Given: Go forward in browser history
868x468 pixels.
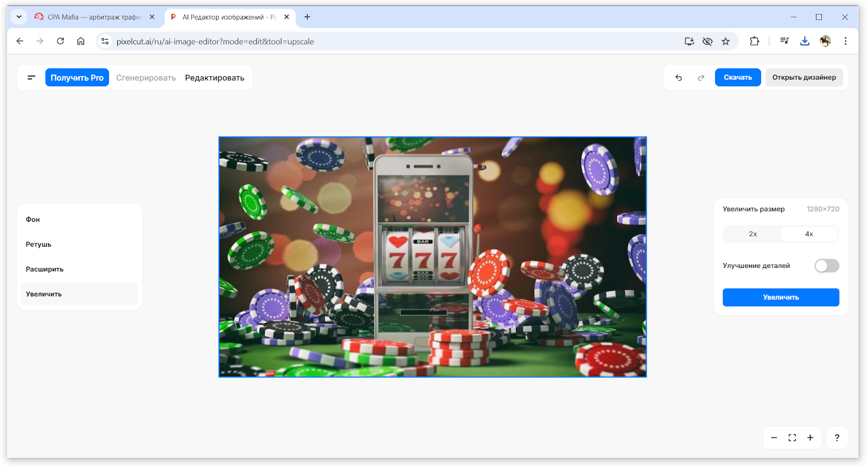Looking at the screenshot, I should [x=40, y=41].
